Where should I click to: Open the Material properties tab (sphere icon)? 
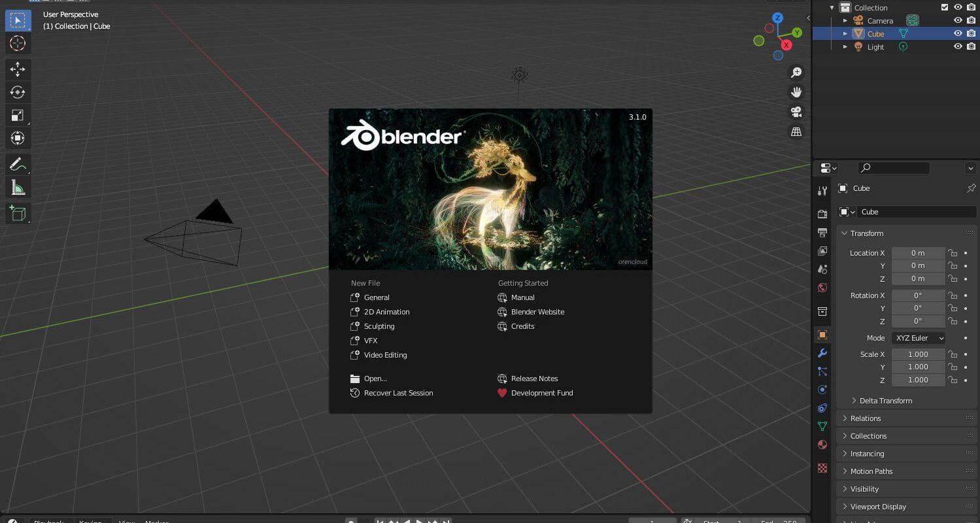822,445
